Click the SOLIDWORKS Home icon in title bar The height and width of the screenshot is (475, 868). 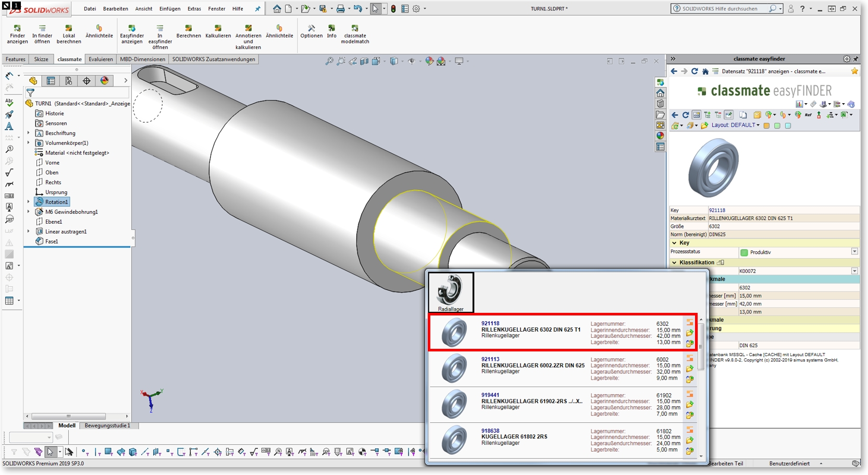pos(277,9)
